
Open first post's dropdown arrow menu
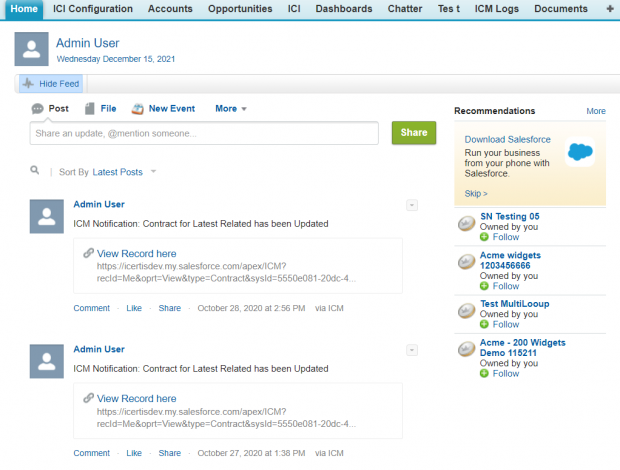411,205
